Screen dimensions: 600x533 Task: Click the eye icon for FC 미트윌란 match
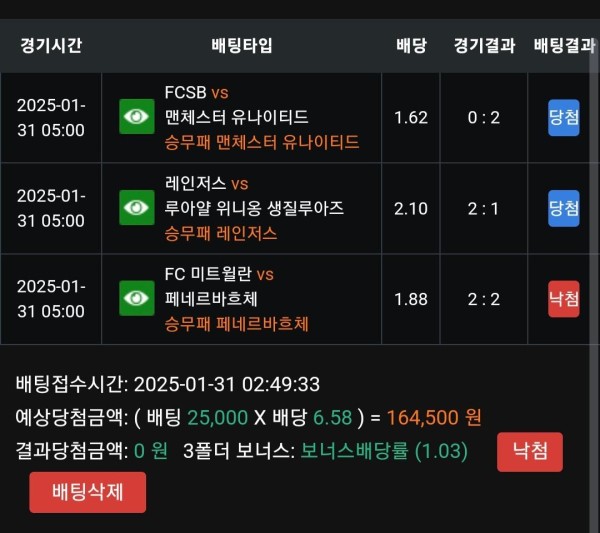coord(137,298)
